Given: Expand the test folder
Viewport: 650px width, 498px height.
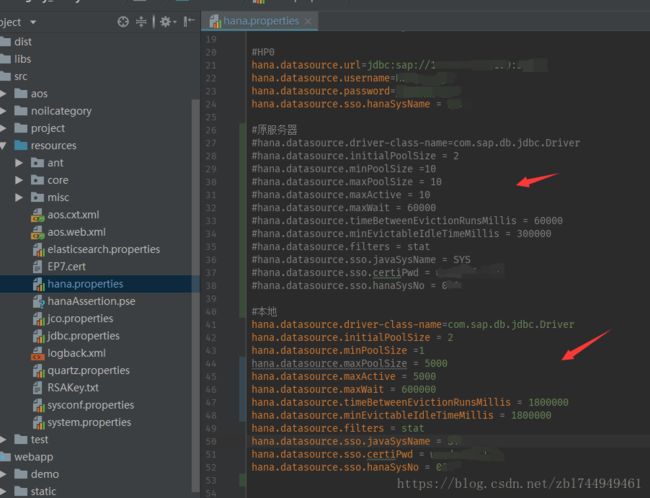Looking at the screenshot, I should pyautogui.click(x=3, y=440).
